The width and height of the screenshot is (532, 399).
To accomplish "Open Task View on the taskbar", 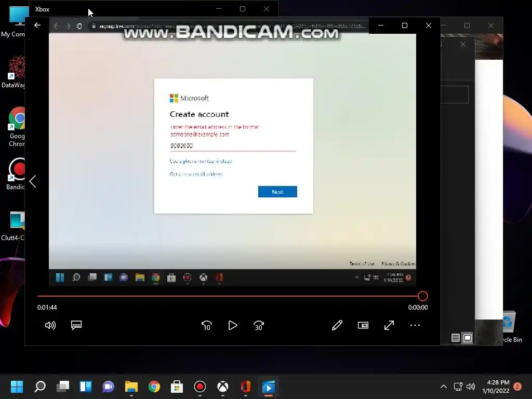I will [x=63, y=387].
